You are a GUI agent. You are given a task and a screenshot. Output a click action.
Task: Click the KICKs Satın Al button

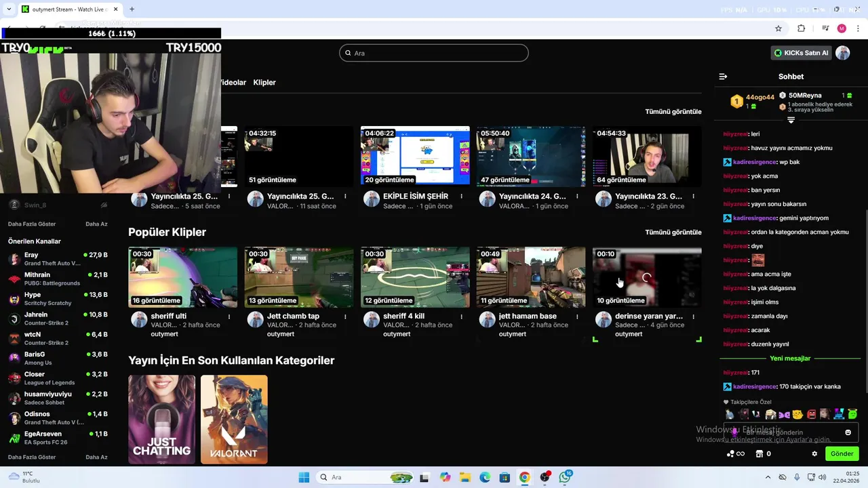pos(802,53)
